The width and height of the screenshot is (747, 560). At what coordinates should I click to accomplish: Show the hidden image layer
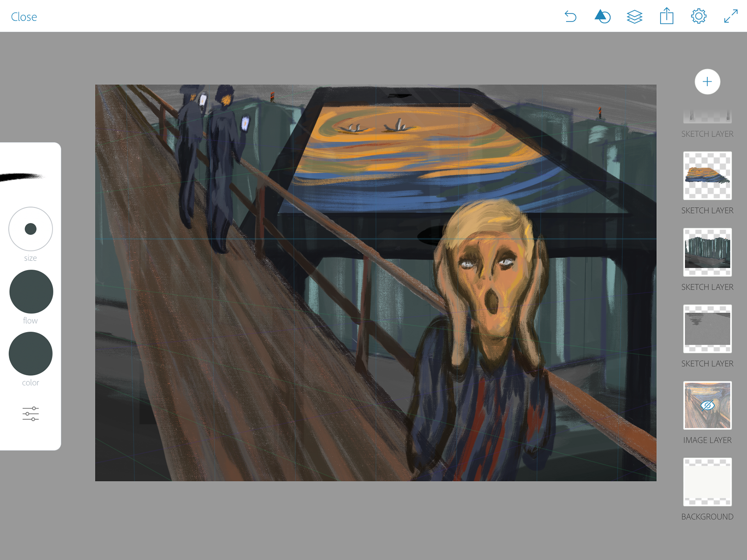707,406
